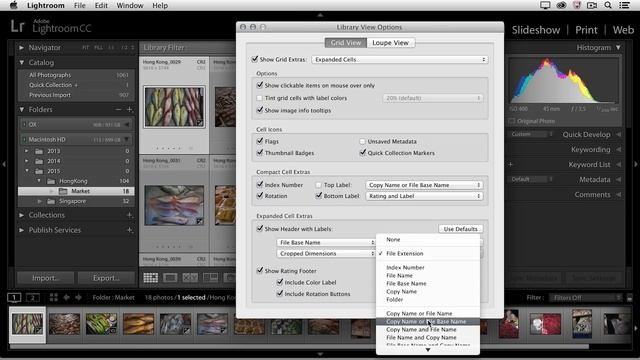The height and width of the screenshot is (360, 640).
Task: Collapse the Catalog panel
Action: [x=21, y=62]
